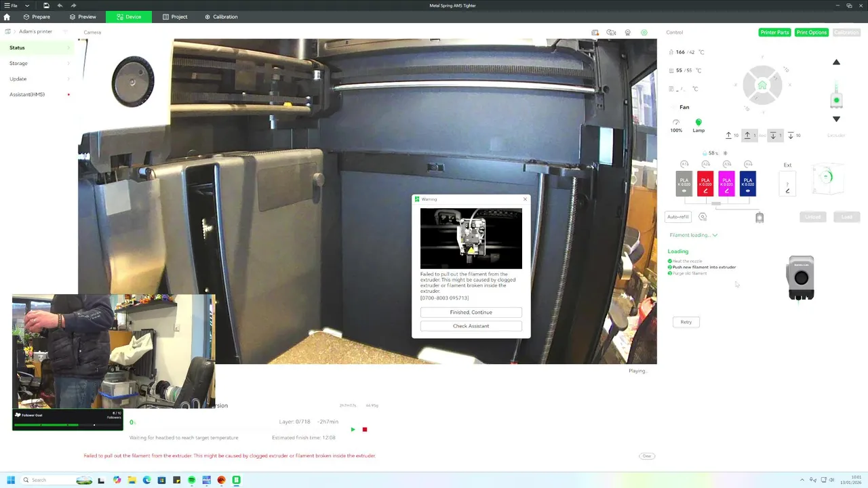Screen dimensions: 868x488
Task: Click the Home icon in the top navigation
Action: pos(7,17)
